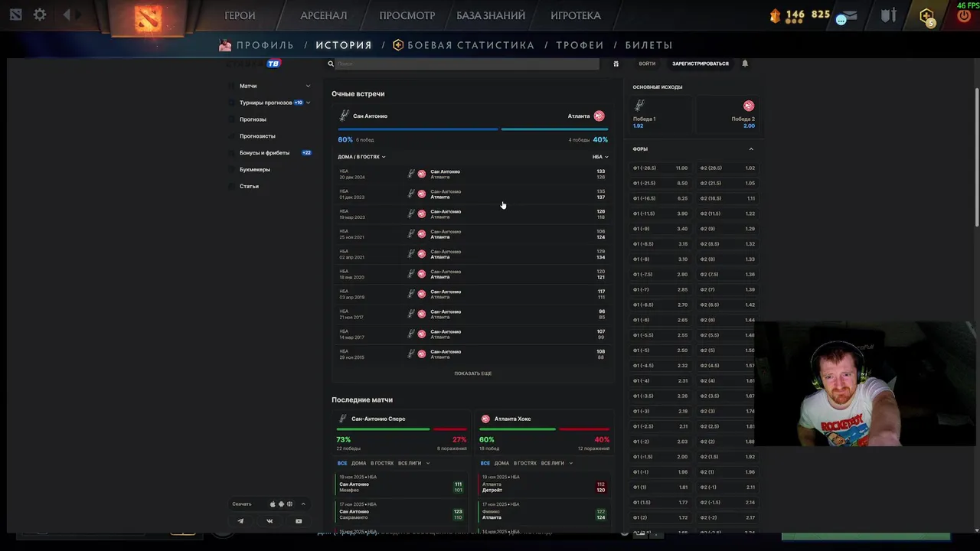Click San Antonio Spurs logo in head-to-head header
The image size is (980, 551).
[x=344, y=116]
